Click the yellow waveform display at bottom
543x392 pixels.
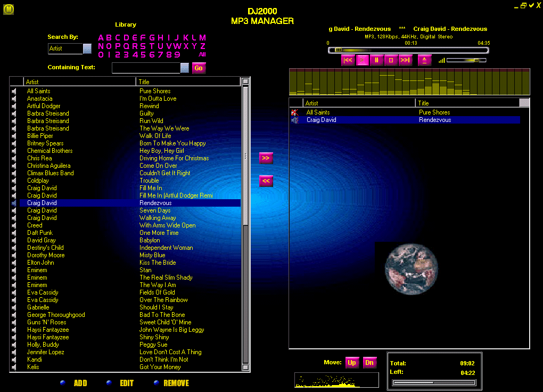click(336, 380)
